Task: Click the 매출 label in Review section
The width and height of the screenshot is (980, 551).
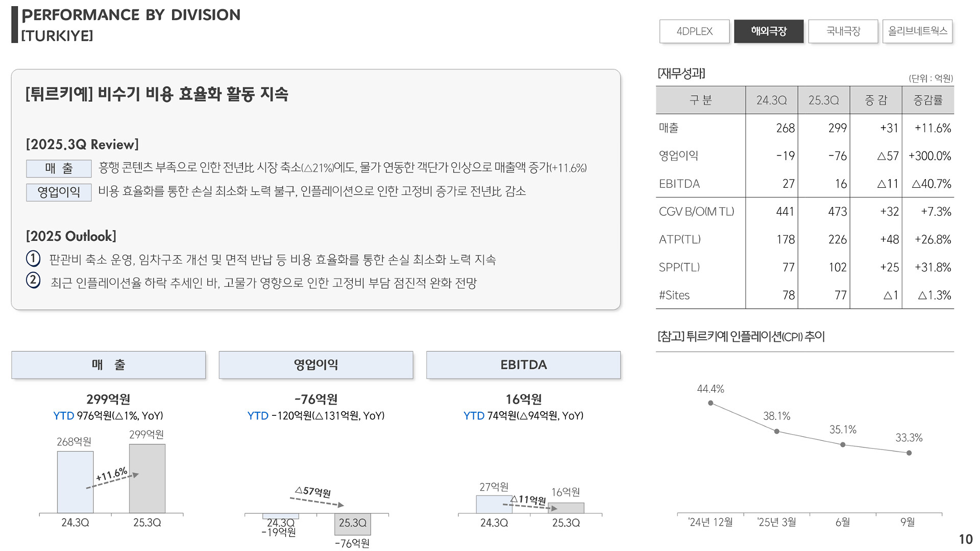Action: pyautogui.click(x=59, y=168)
